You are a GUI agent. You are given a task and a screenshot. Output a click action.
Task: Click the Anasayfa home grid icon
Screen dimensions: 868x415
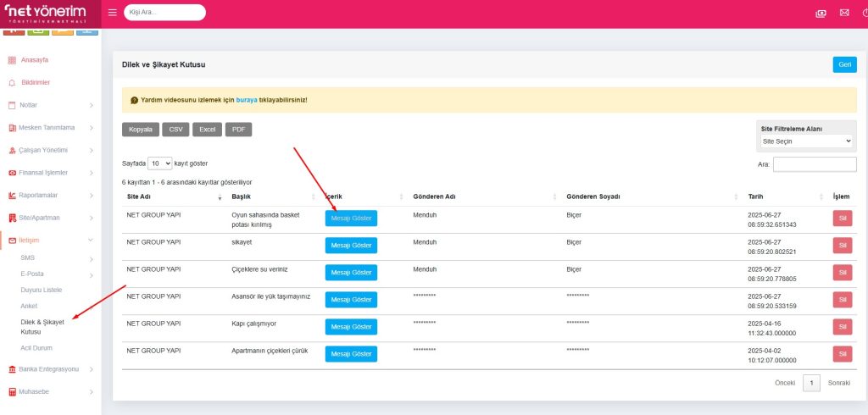[12, 60]
